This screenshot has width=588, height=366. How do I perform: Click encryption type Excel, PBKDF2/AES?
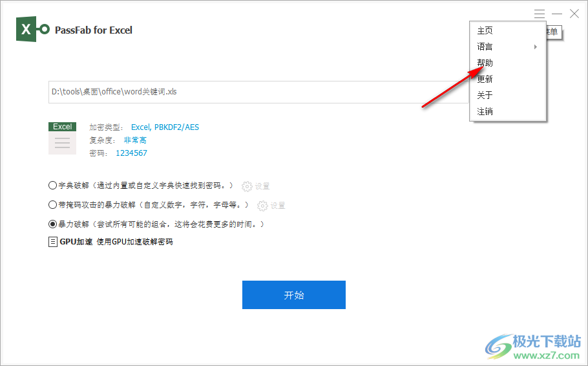[x=165, y=127]
